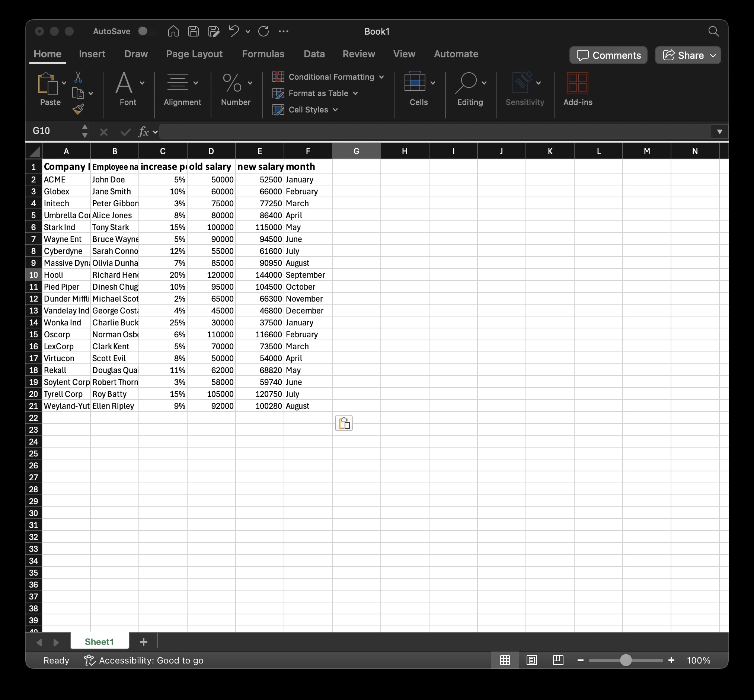This screenshot has width=754, height=700.
Task: Click the Paste Options floating icon
Action: [x=344, y=423]
